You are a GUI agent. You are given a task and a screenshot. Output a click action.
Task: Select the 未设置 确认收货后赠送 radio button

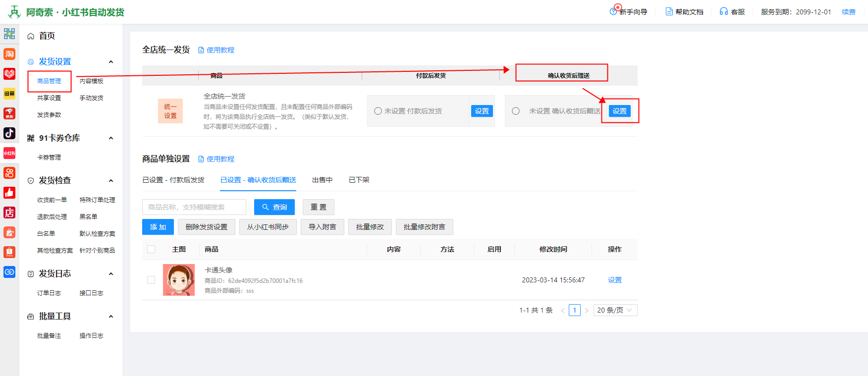pyautogui.click(x=516, y=111)
